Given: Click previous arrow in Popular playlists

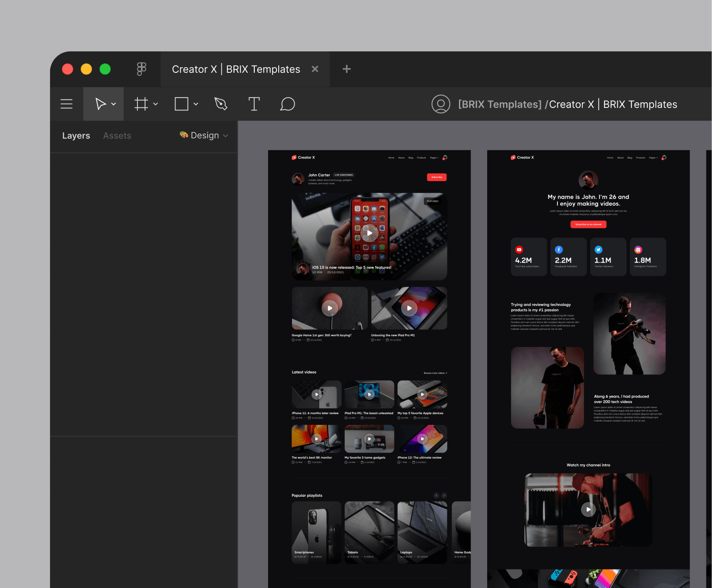Looking at the screenshot, I should coord(436,495).
